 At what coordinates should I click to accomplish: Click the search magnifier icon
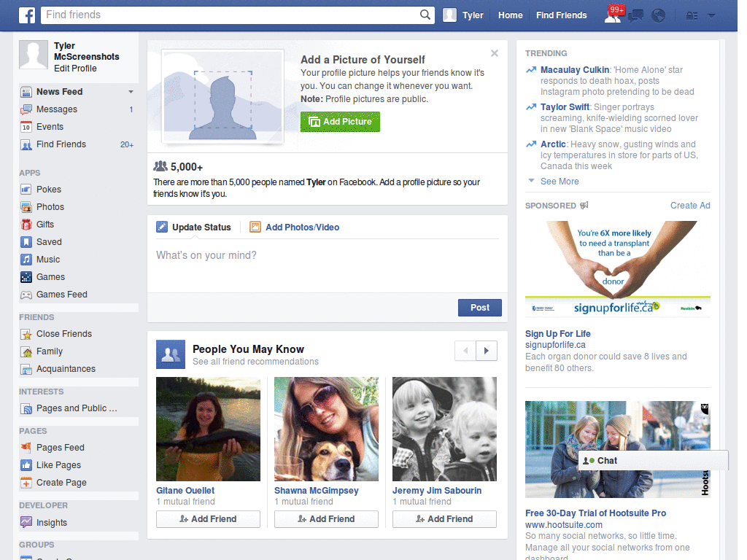[425, 15]
